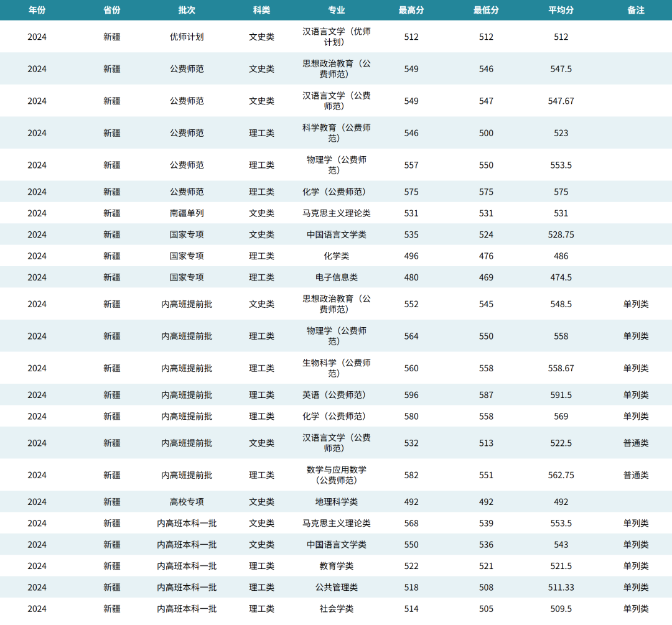Select the 公共管理类 major cell
This screenshot has height=625, width=672.
tap(337, 588)
